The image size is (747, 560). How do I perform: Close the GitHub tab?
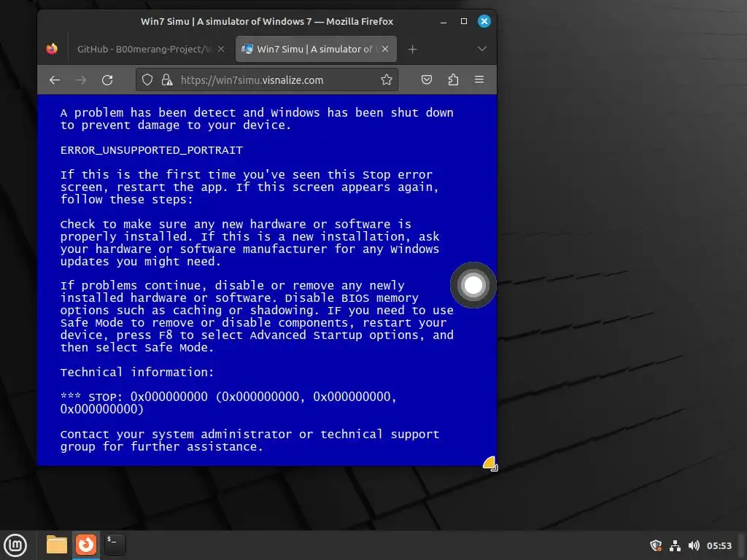coord(221,49)
